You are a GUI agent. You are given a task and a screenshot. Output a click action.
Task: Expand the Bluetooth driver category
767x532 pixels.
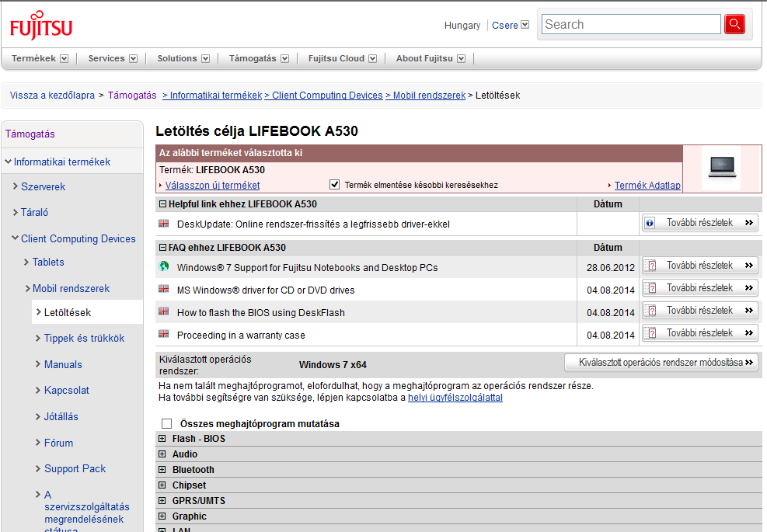[x=162, y=469]
